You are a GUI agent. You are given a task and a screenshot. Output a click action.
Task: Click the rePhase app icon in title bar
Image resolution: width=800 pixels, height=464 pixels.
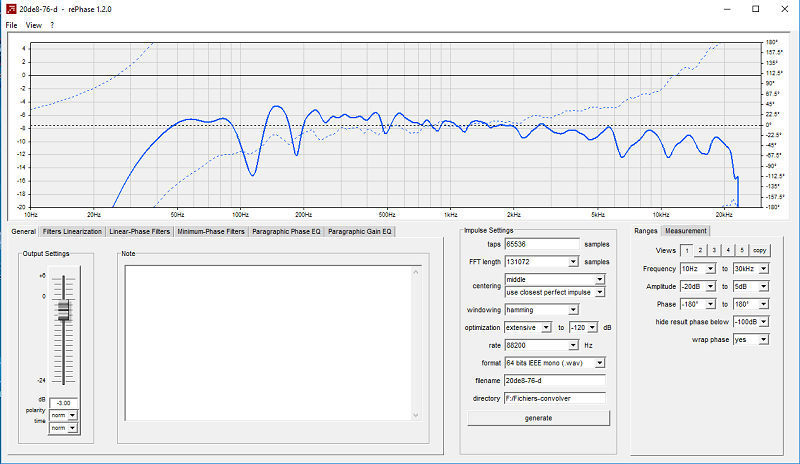coord(11,9)
